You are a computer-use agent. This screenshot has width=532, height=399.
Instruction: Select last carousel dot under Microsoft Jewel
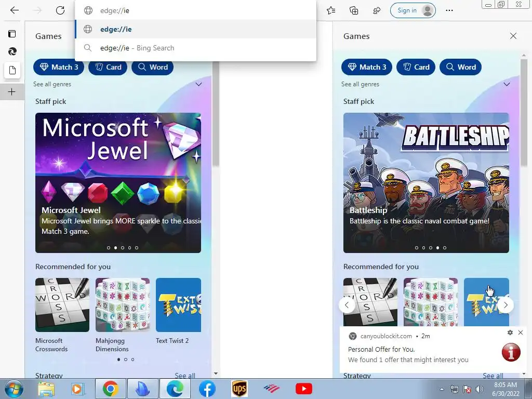coord(137,248)
